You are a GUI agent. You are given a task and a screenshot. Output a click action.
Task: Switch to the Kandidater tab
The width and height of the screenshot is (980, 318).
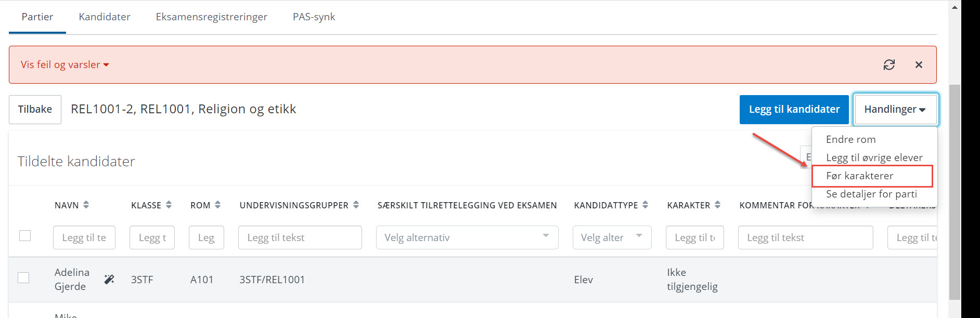click(105, 17)
